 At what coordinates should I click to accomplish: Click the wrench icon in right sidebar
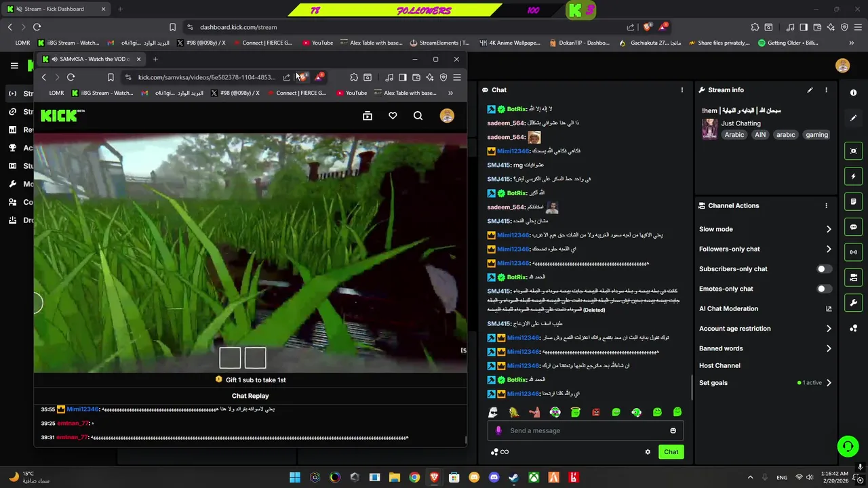tap(853, 302)
